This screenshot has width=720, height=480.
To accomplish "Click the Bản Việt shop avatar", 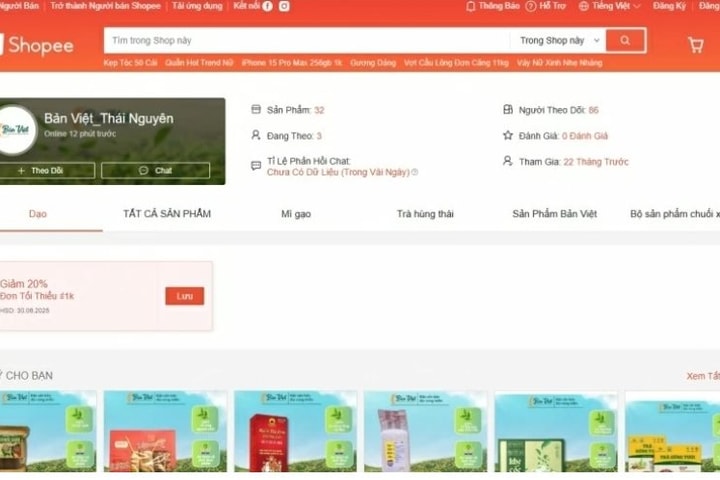I will pos(17,130).
